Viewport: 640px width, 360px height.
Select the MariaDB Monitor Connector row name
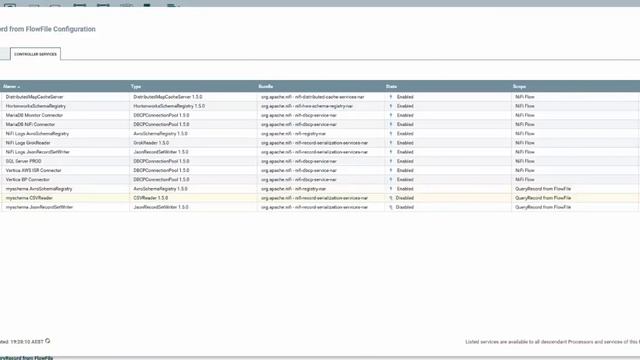point(34,116)
